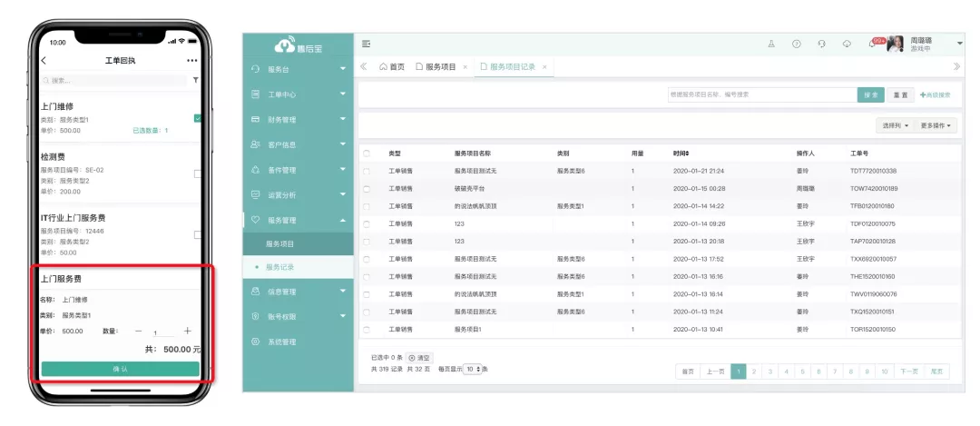Tap the green 确认 button on phone
980x426 pixels.
[120, 369]
